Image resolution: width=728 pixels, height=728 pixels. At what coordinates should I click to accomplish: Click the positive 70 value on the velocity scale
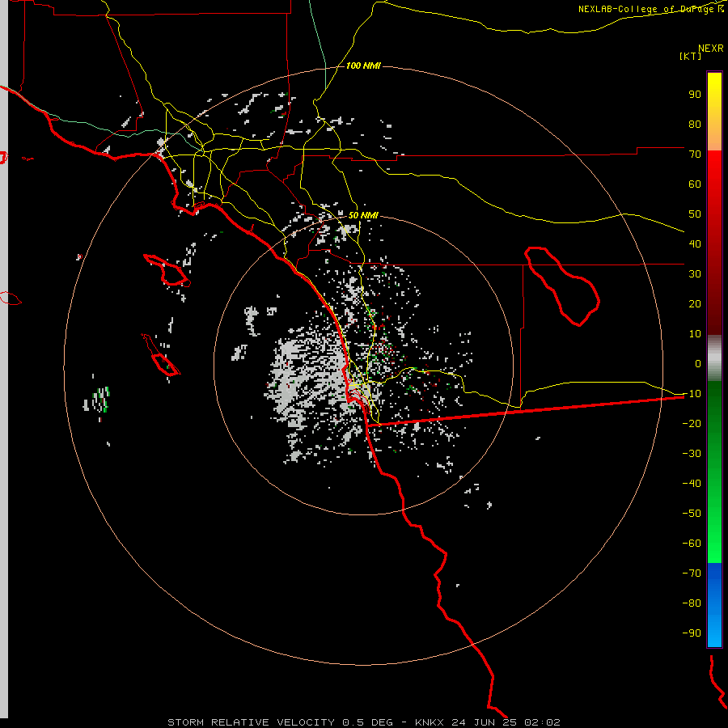click(x=695, y=154)
